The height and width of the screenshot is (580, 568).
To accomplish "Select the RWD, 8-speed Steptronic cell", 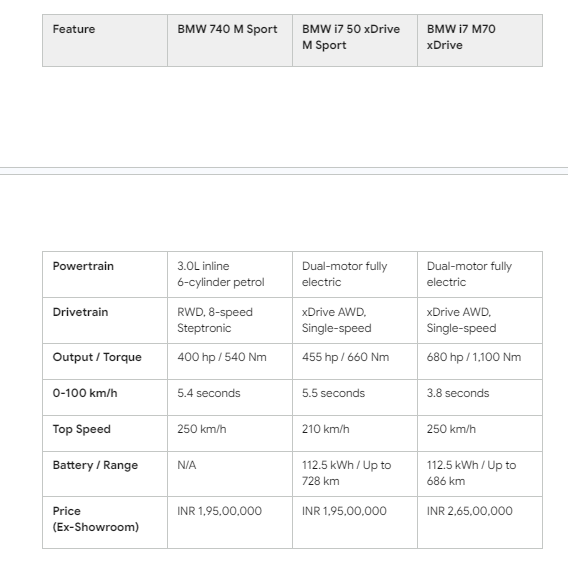I will coord(230,320).
